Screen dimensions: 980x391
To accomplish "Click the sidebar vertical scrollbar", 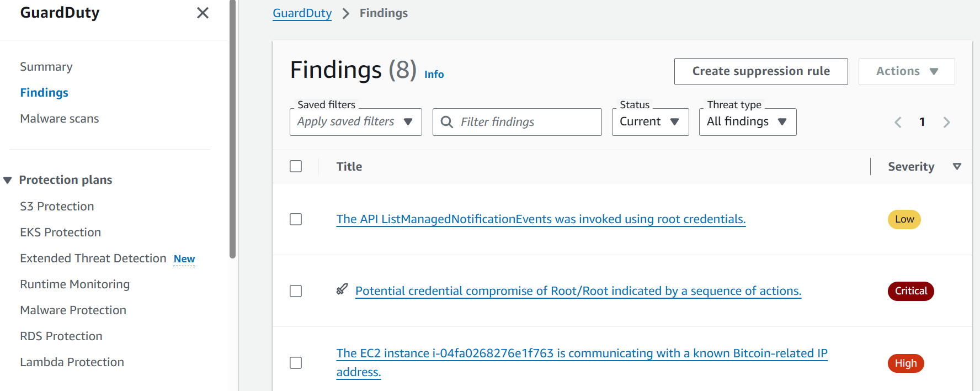I will click(233, 129).
